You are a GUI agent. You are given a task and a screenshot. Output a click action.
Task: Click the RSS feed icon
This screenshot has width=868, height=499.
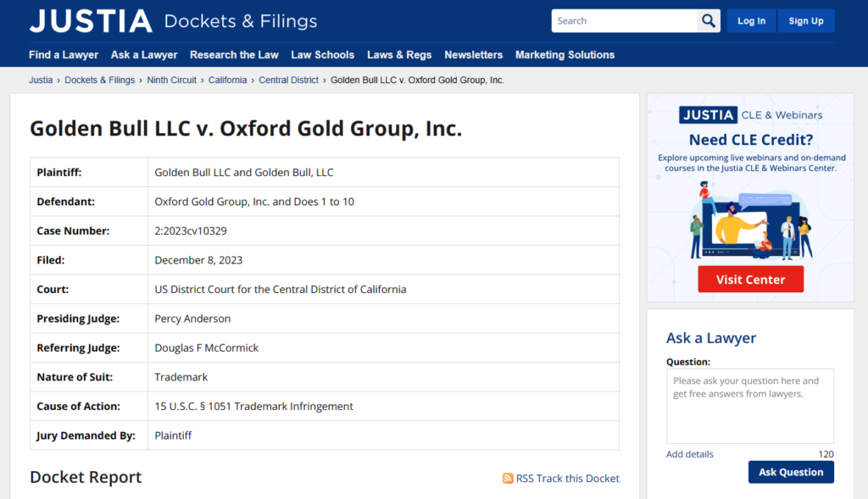point(508,478)
